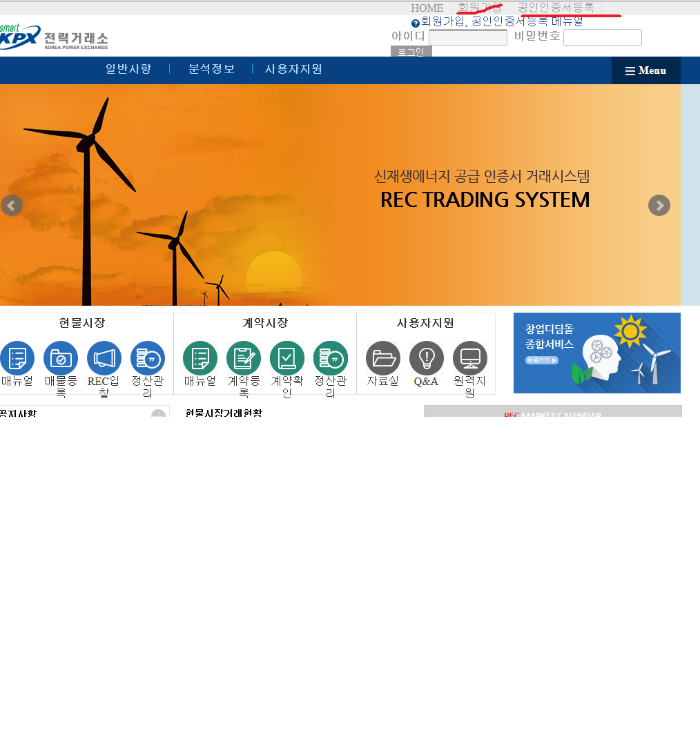Select 현물시장 정산관리 coin icon
Image resolution: width=700 pixels, height=735 pixels.
[x=148, y=358]
